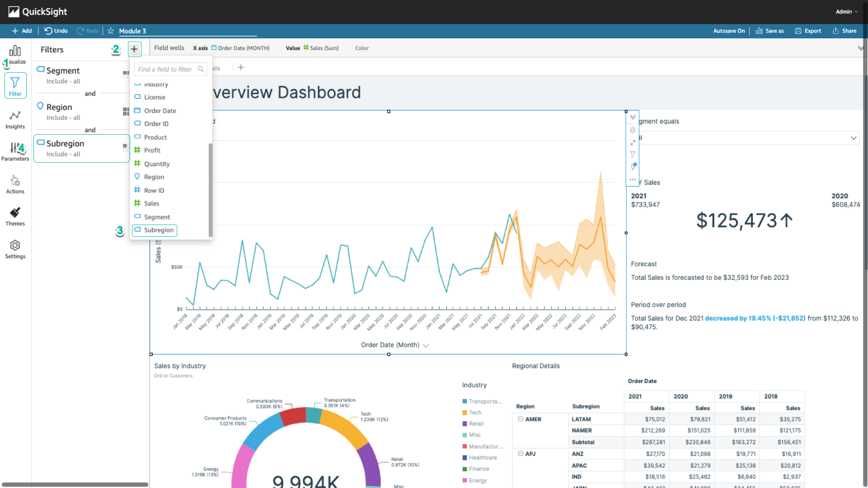
Task: Click the decreased by 19.45% link
Action: point(755,318)
